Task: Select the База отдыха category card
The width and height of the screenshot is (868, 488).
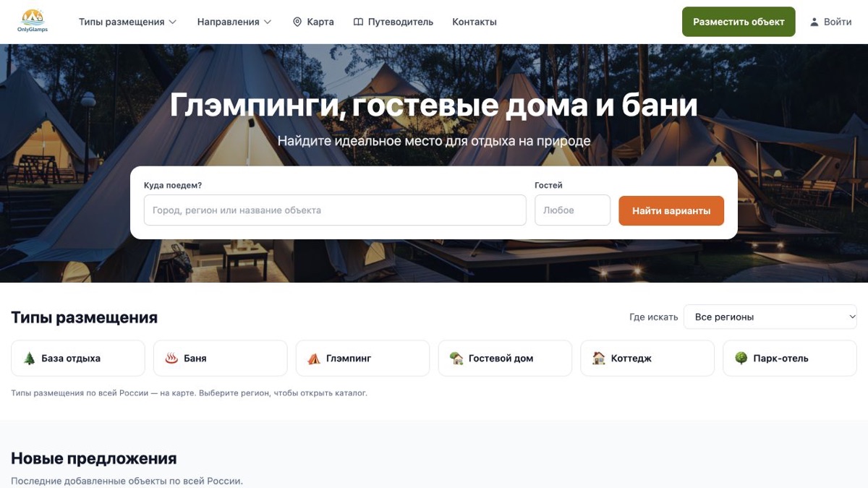Action: [x=78, y=359]
